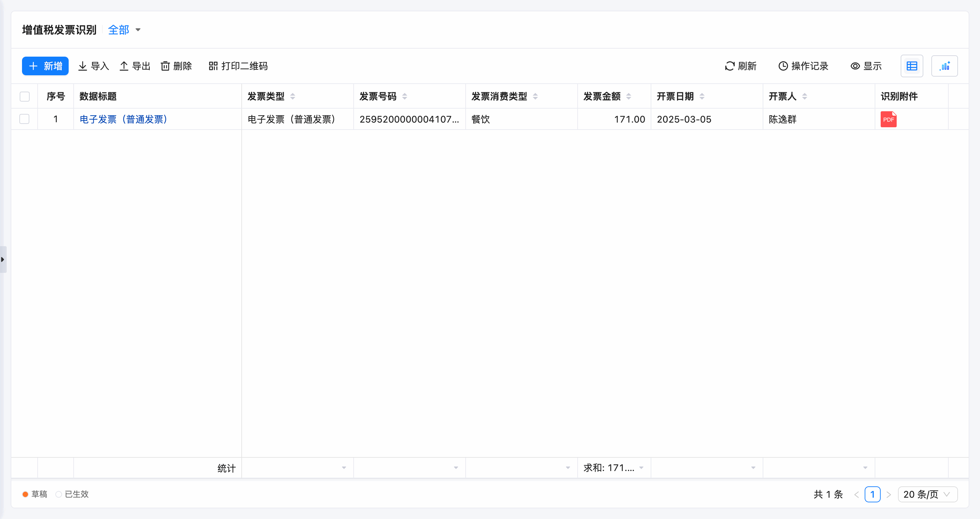Open the 电子发票（普通发票）record link
980x519 pixels.
coord(124,119)
